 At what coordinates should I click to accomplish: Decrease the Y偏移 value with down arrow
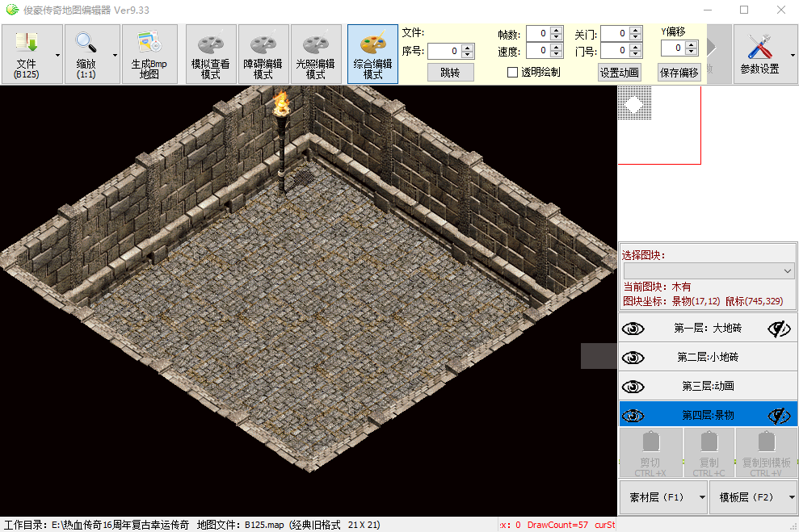(692, 52)
